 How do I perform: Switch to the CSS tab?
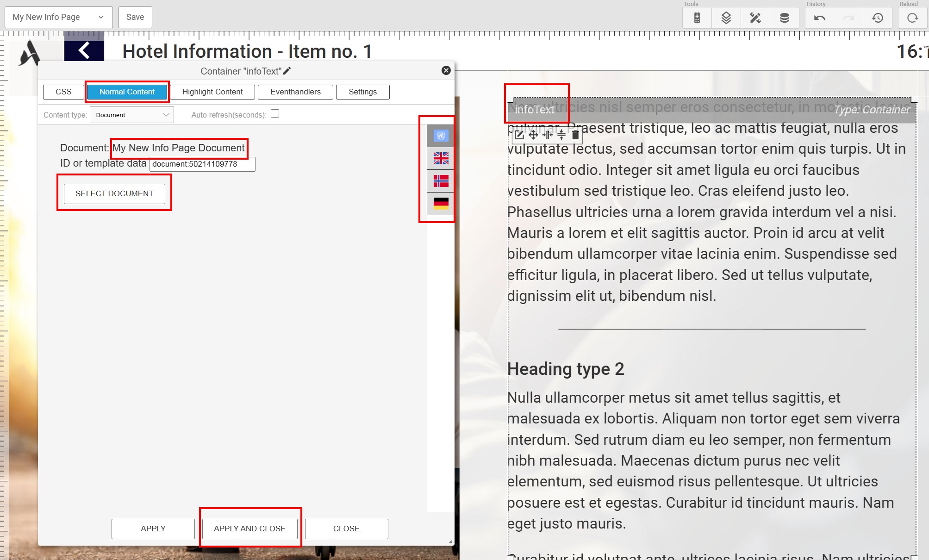point(64,92)
